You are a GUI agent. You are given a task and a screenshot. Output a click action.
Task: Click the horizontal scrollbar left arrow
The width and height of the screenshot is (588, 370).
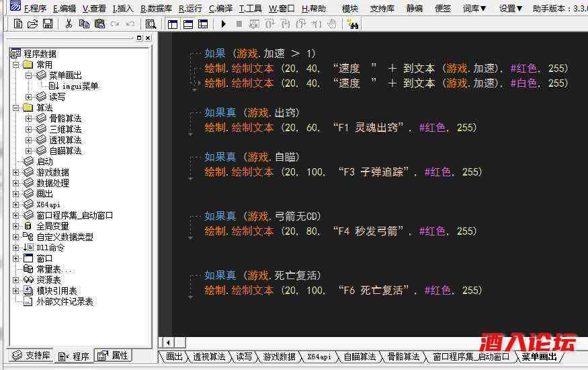click(x=166, y=342)
